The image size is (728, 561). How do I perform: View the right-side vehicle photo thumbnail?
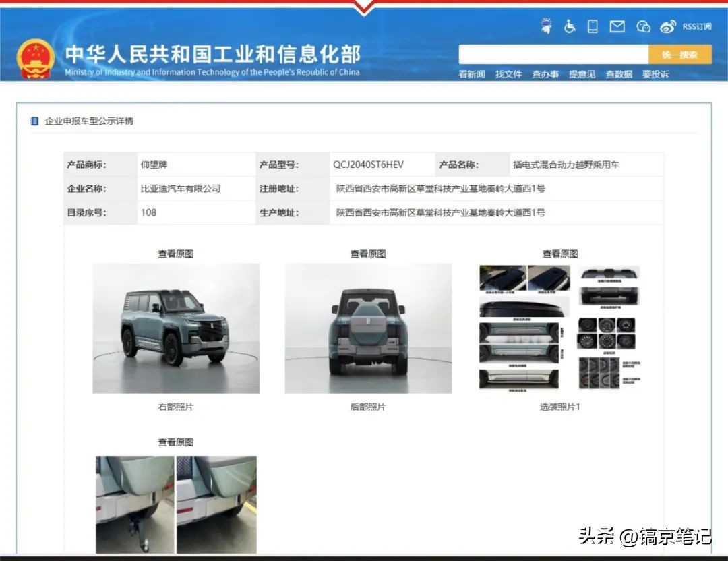pyautogui.click(x=175, y=328)
